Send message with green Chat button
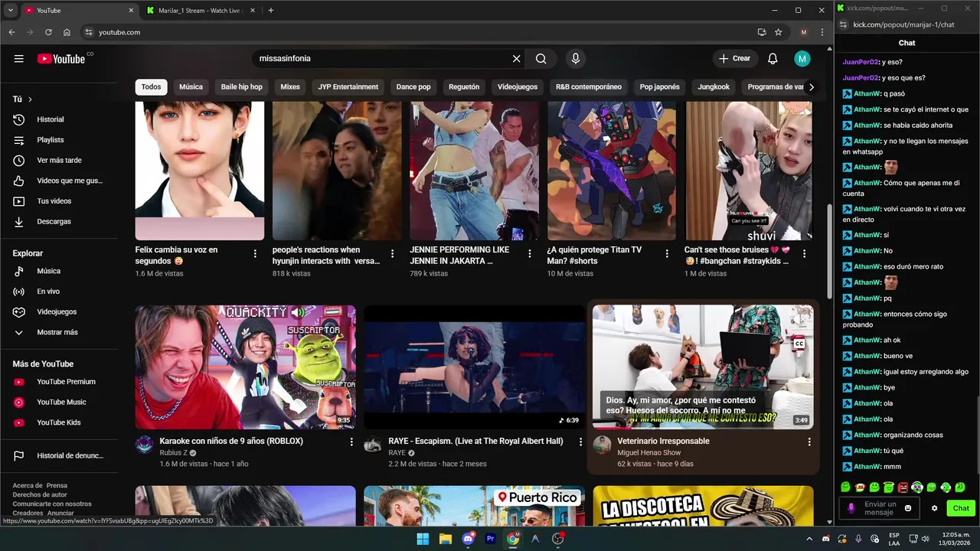The image size is (980, 551). point(961,508)
